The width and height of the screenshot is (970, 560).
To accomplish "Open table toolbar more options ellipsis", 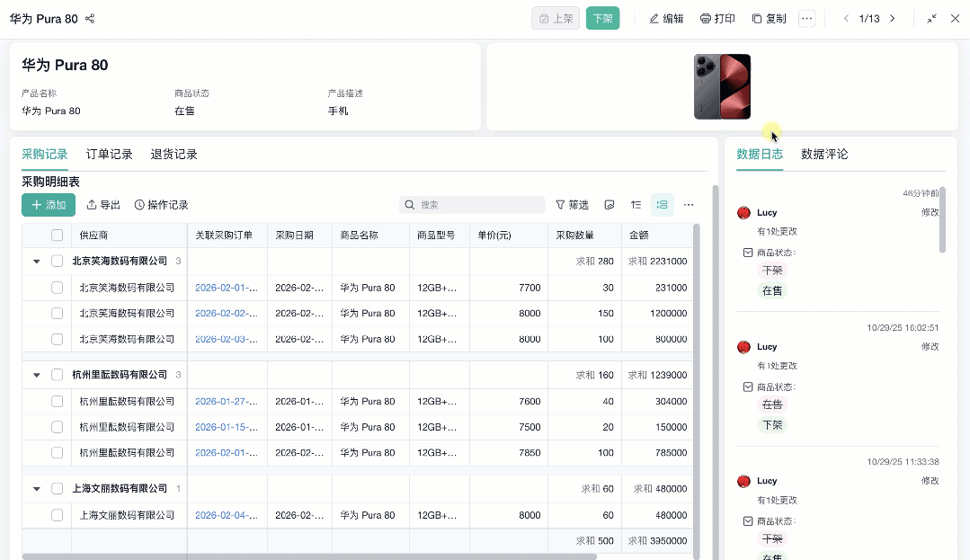I will coord(689,205).
